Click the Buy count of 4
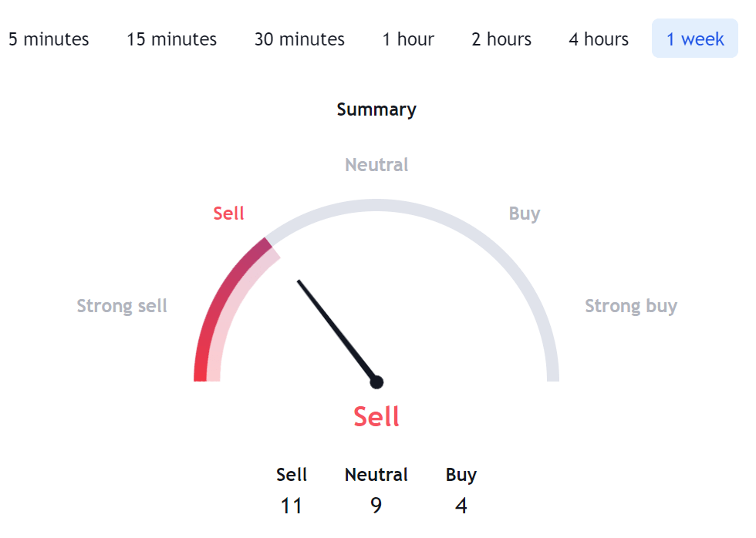Viewport: 756px width, 538px height. (x=461, y=506)
